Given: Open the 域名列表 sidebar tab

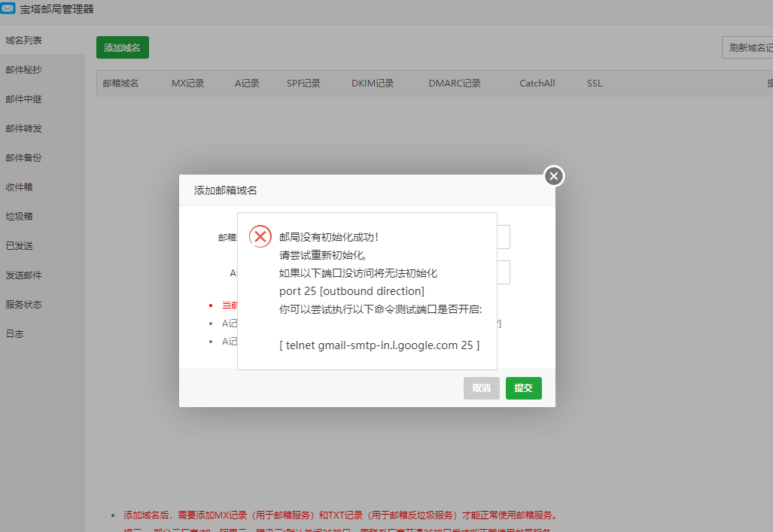Looking at the screenshot, I should point(42,40).
